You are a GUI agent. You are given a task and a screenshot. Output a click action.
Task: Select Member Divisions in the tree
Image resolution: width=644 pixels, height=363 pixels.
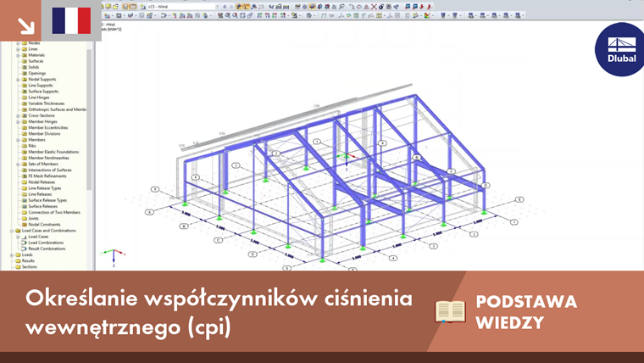(x=44, y=134)
